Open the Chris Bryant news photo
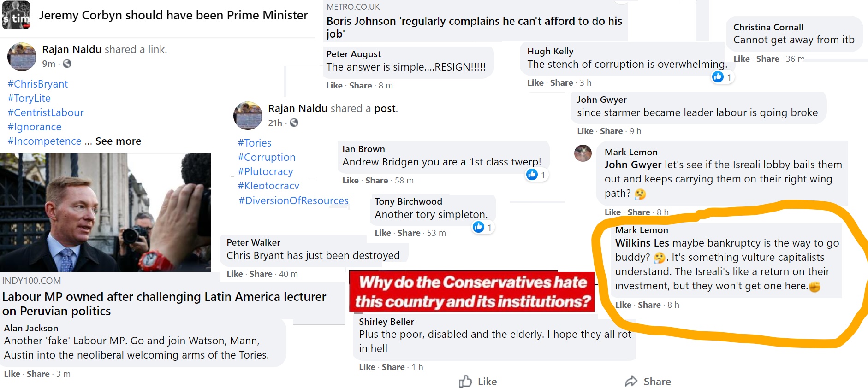Screen dimensions: 868x388 tap(105, 212)
